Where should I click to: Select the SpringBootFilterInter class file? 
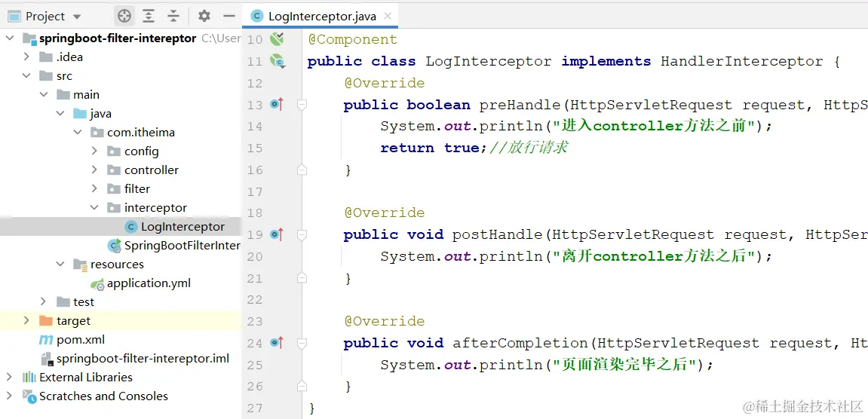[121, 245]
